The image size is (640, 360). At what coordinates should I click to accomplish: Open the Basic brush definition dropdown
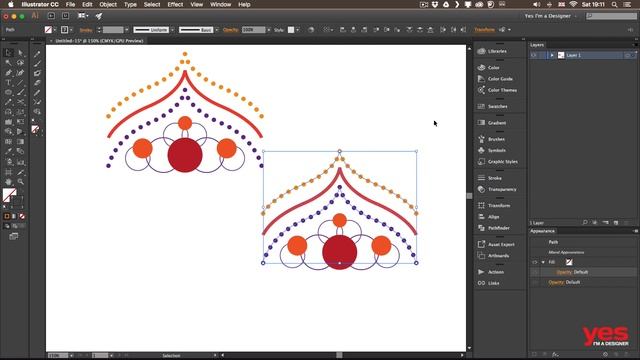[217, 30]
